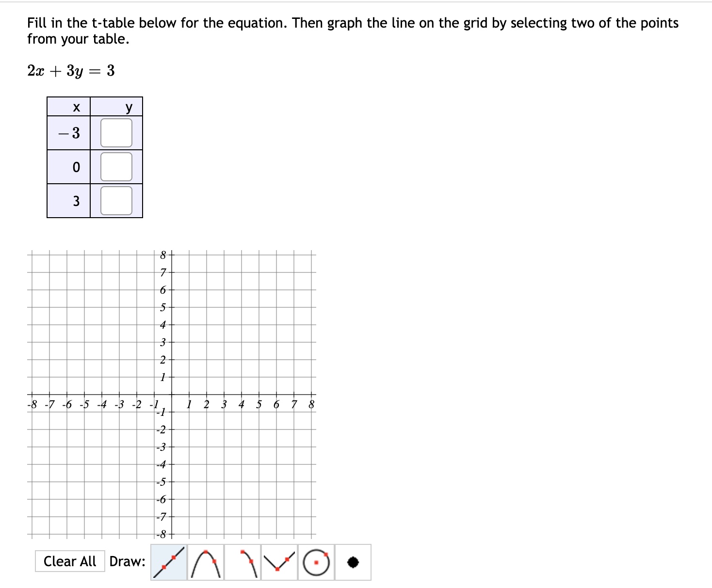Select the single point drawing tool
712x588 pixels.
[353, 561]
